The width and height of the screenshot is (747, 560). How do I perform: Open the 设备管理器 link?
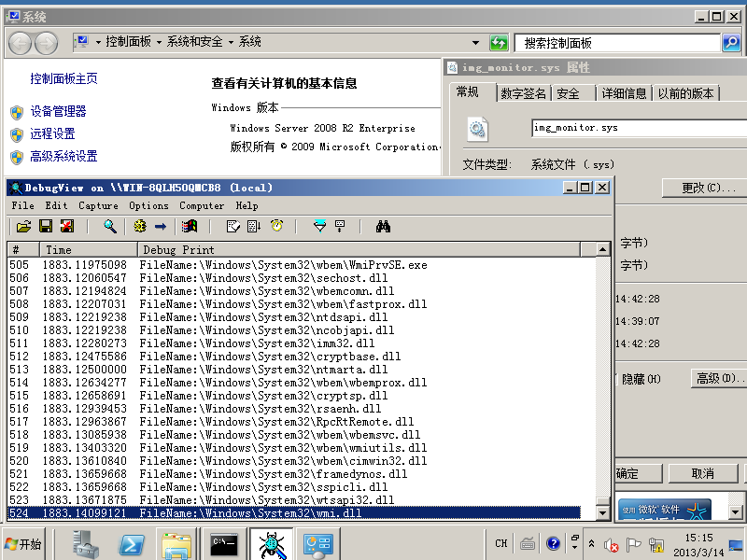(x=58, y=111)
